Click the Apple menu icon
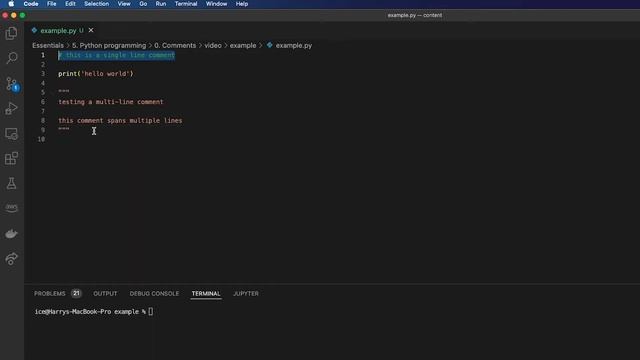 11,4
